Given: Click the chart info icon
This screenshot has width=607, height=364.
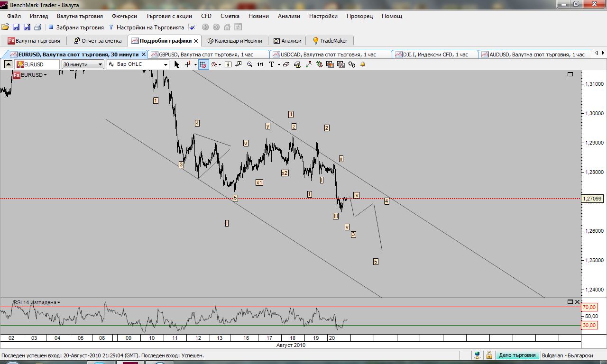Looking at the screenshot, I should pos(228,64).
